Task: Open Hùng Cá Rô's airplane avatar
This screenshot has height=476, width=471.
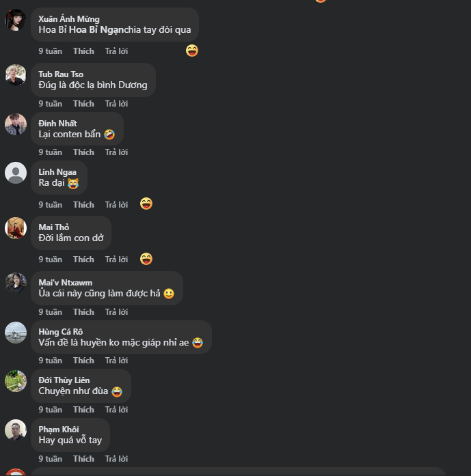Action: point(15,333)
